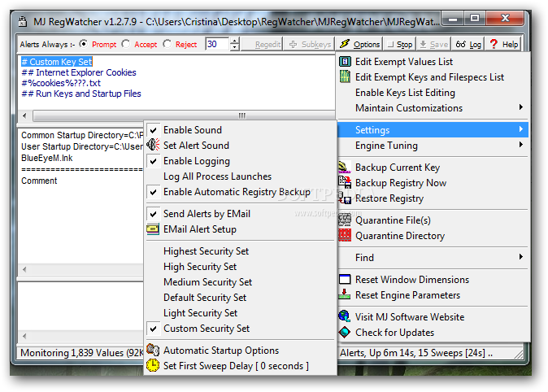
Task: Click left arrow of details pane scrollbar
Action: [24, 269]
